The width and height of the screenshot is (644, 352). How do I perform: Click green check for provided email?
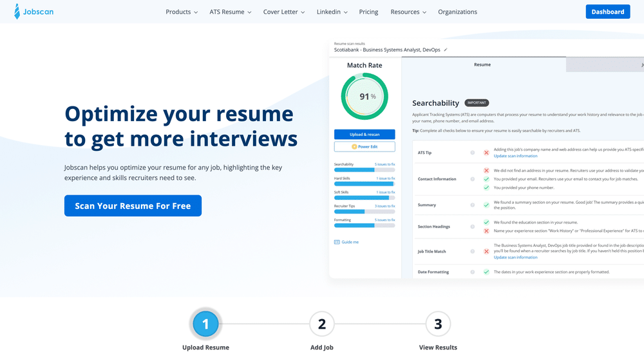pyautogui.click(x=486, y=179)
